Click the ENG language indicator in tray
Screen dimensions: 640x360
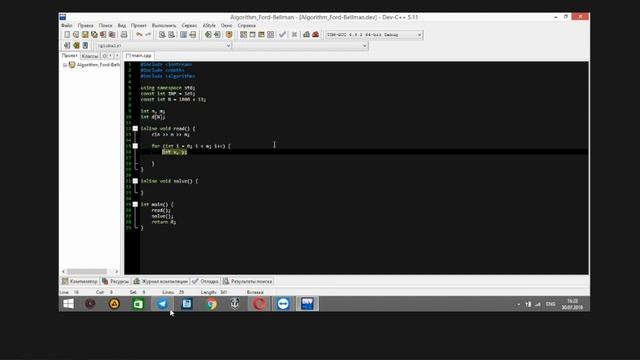[550, 304]
